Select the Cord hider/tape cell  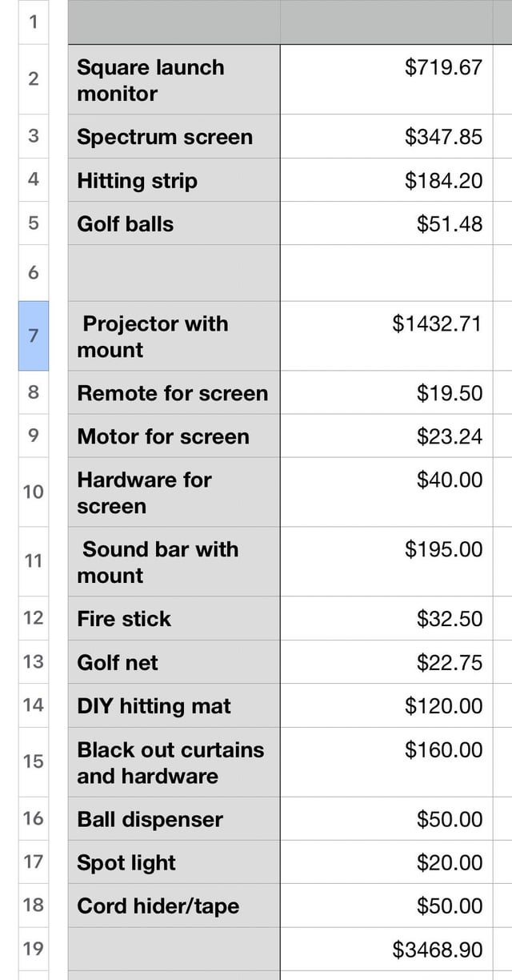pyautogui.click(x=174, y=906)
